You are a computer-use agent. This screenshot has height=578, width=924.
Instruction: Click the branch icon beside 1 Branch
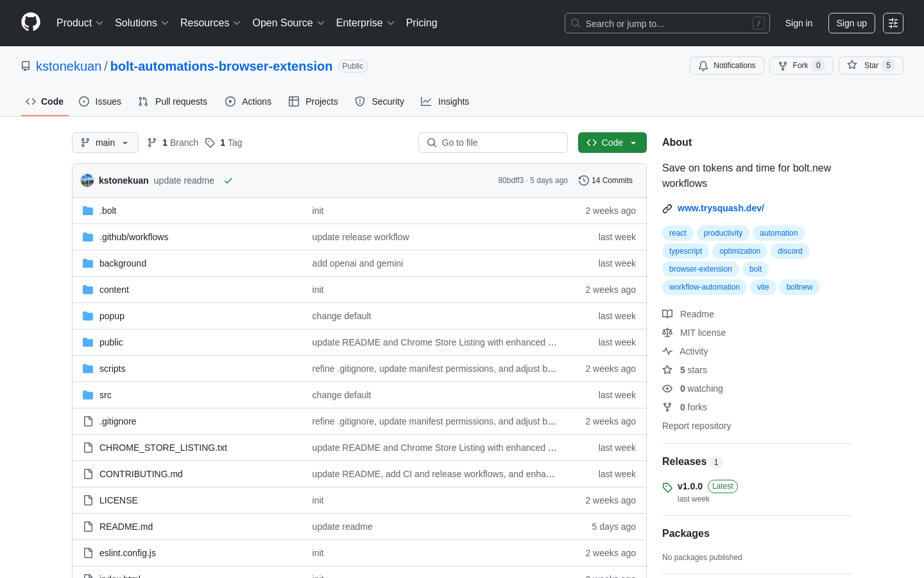(152, 143)
